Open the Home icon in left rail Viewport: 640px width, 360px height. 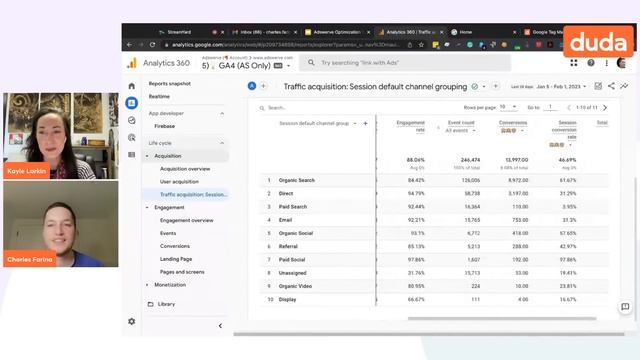point(131,86)
